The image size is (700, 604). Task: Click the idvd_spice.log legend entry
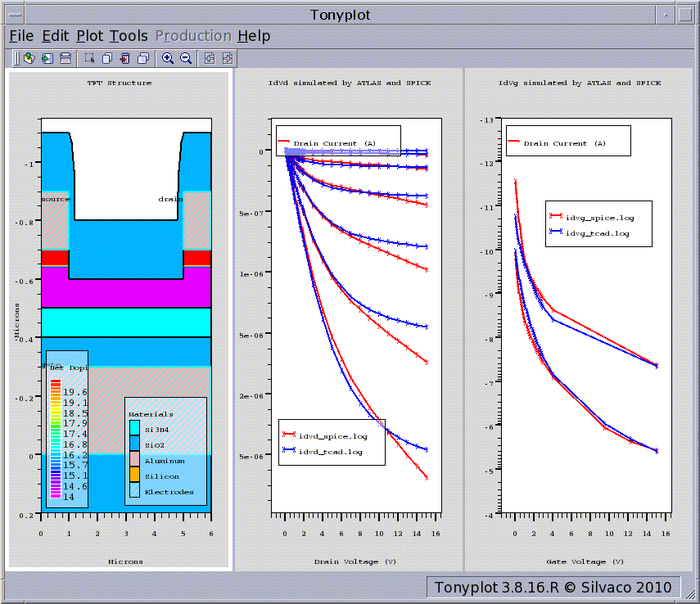pos(324,436)
